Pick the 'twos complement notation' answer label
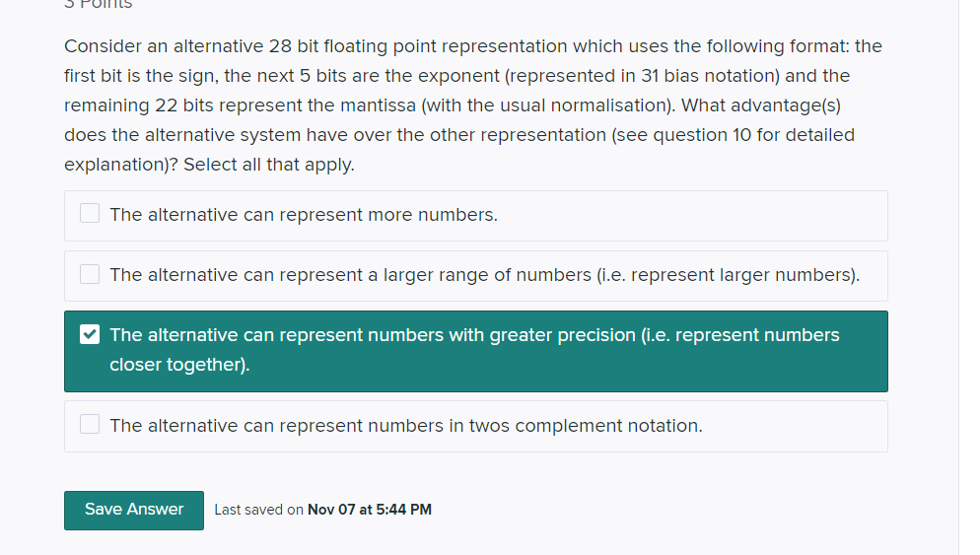Image resolution: width=980 pixels, height=555 pixels. 406,426
